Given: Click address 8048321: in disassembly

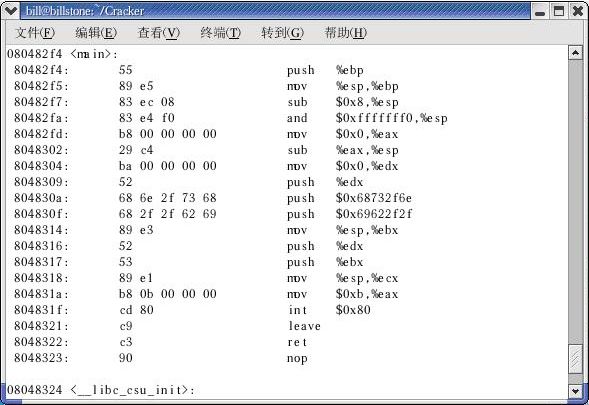Looking at the screenshot, I should pos(41,326).
